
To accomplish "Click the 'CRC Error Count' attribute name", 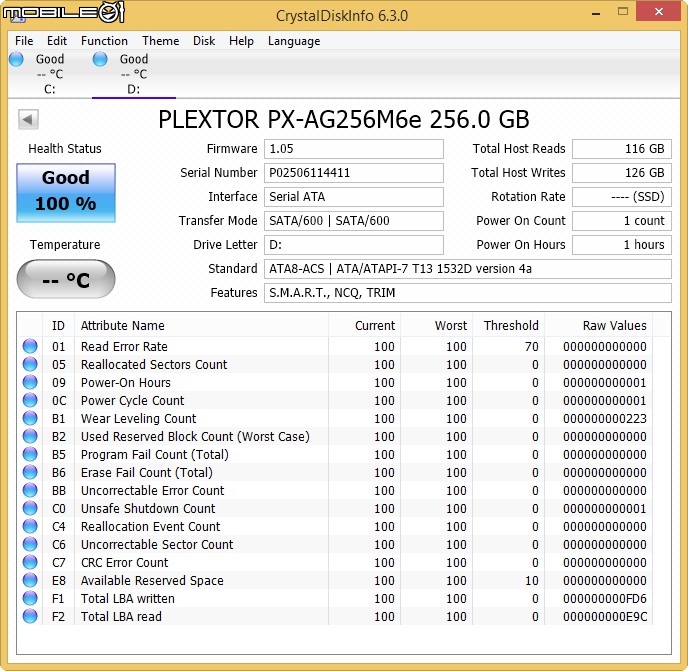I will coord(125,563).
